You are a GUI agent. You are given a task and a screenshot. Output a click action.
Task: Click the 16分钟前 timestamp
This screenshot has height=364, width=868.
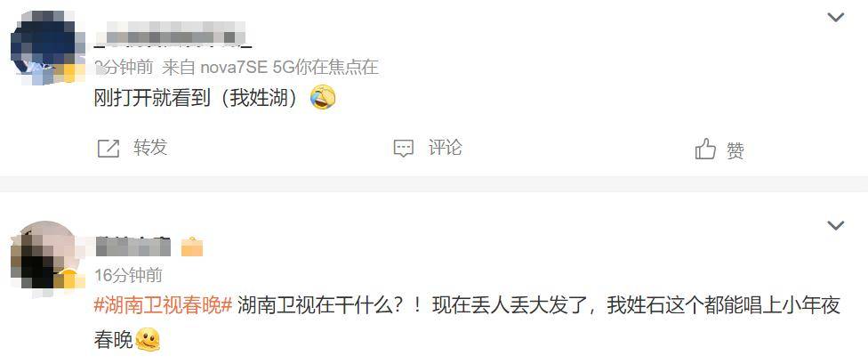pos(128,275)
